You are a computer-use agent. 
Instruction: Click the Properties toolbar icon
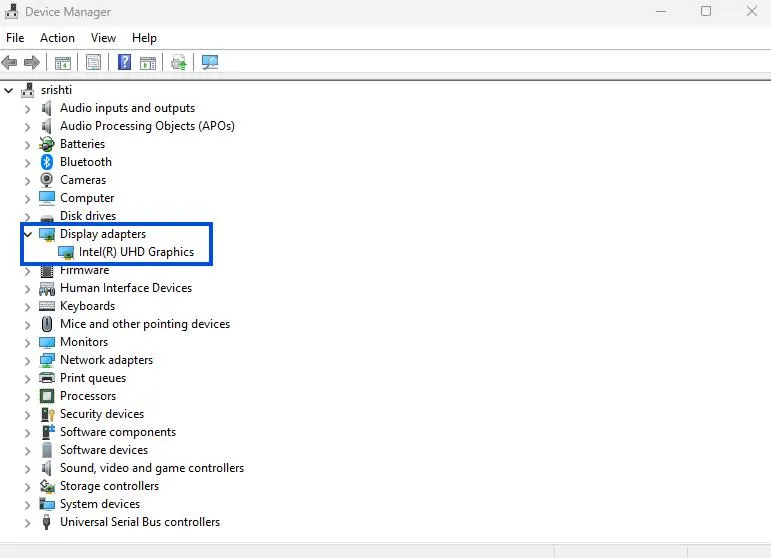93,62
